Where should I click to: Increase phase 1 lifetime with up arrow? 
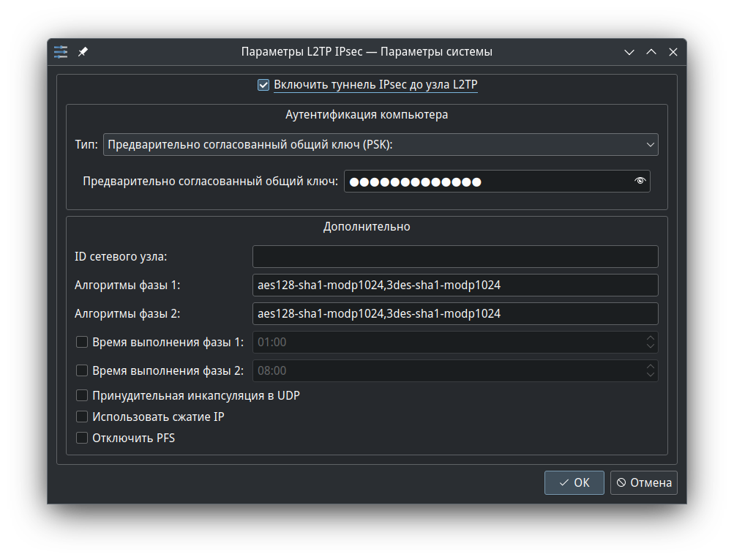(650, 337)
